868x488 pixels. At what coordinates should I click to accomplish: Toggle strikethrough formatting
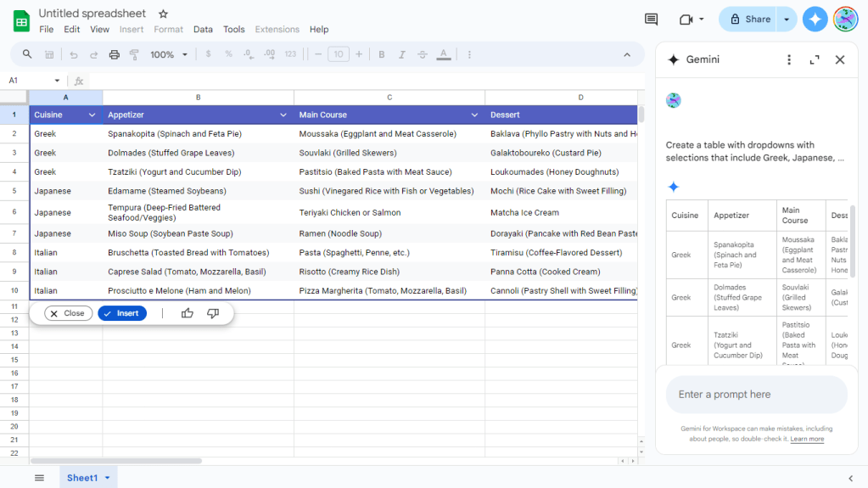[423, 54]
